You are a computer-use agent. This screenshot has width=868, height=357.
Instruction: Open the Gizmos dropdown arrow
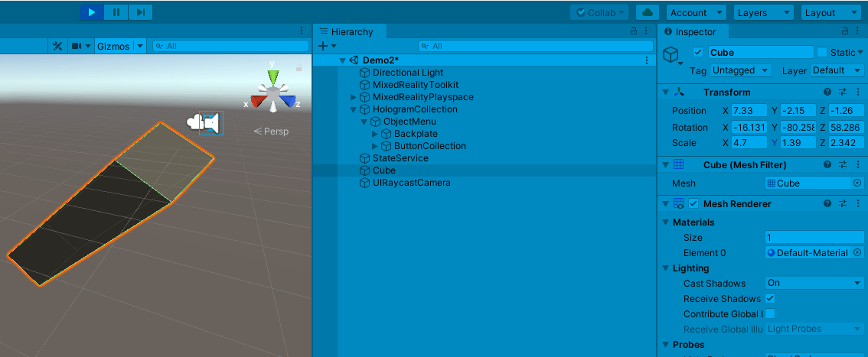point(140,47)
